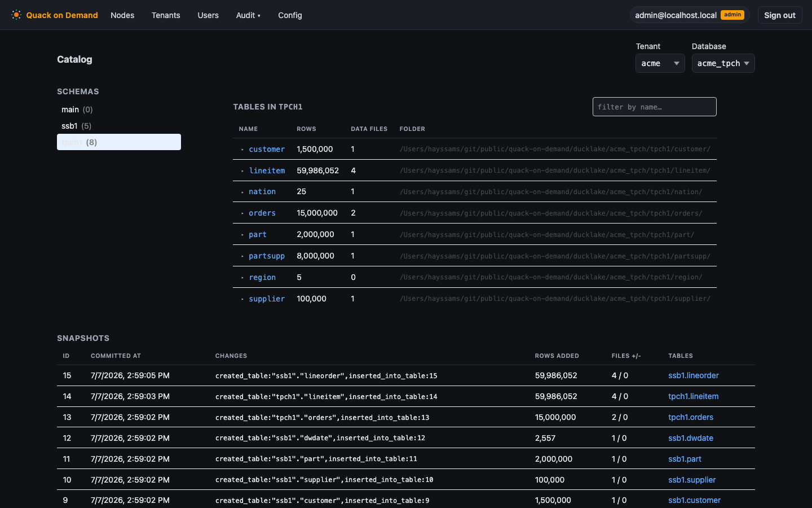The image size is (812, 508).
Task: Click the Quack on Demand sun logo
Action: pyautogui.click(x=16, y=15)
